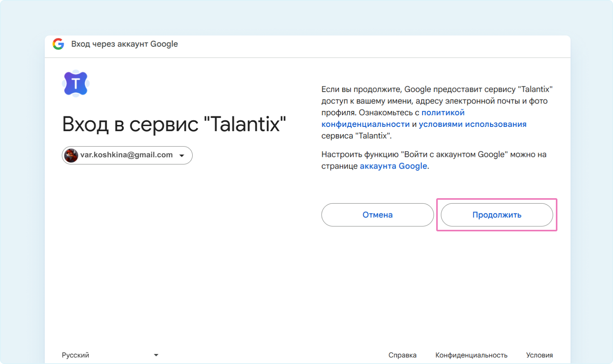The height and width of the screenshot is (364, 613).
Task: Open the Условия footer link
Action: 539,355
